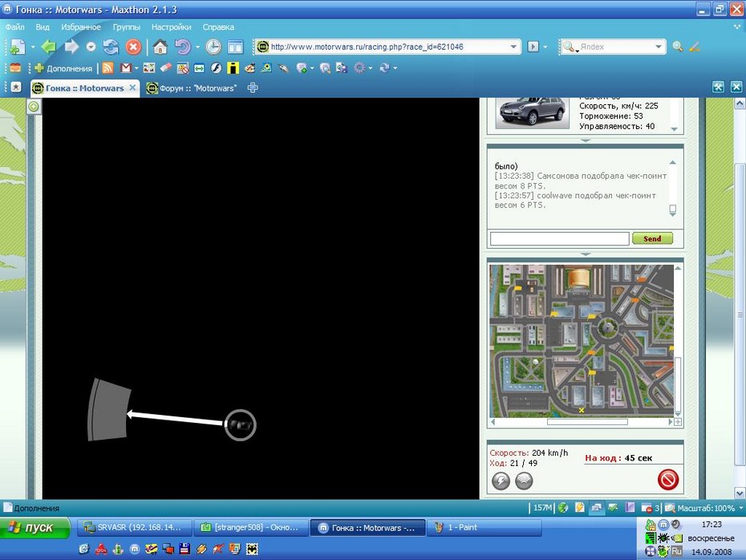Open the Избранное menu

tap(81, 27)
